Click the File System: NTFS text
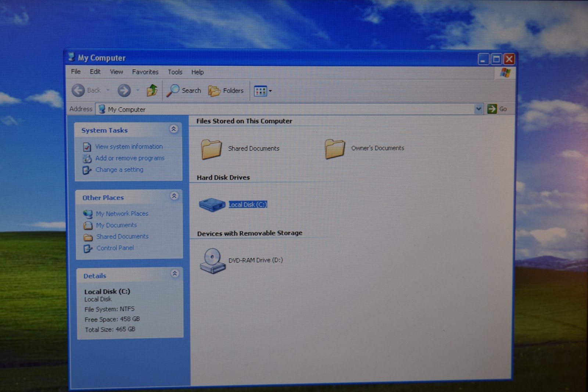588x392 pixels. pos(110,309)
